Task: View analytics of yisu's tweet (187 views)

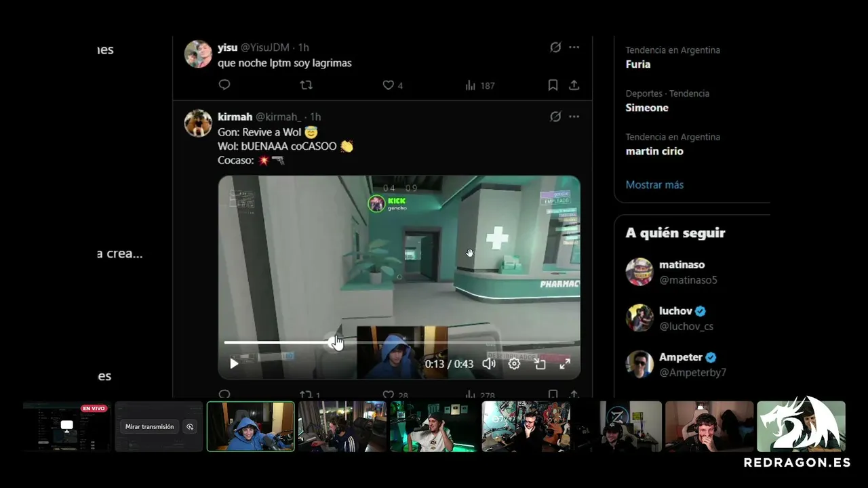Action: click(480, 85)
